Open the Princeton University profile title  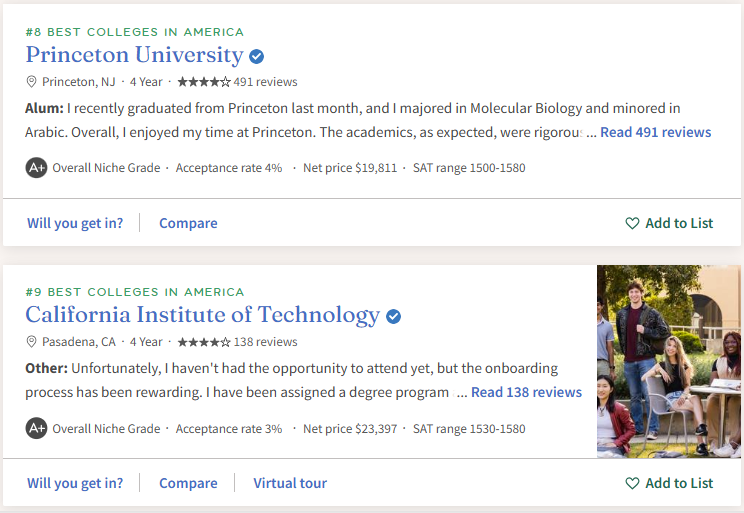tap(134, 55)
